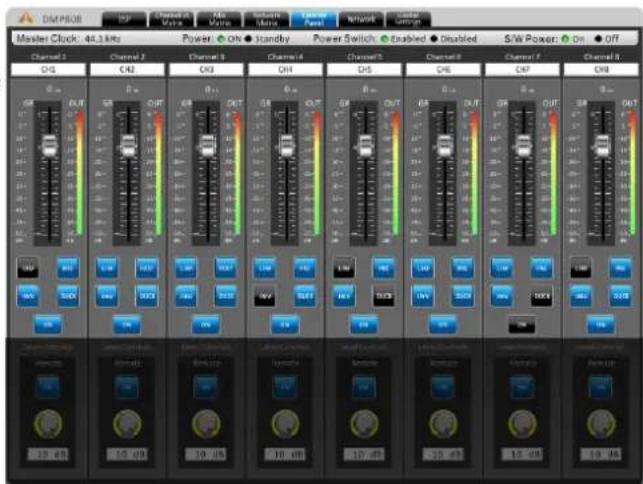Edit the CH1 channel name field
The height and width of the screenshot is (484, 643).
pyautogui.click(x=48, y=70)
